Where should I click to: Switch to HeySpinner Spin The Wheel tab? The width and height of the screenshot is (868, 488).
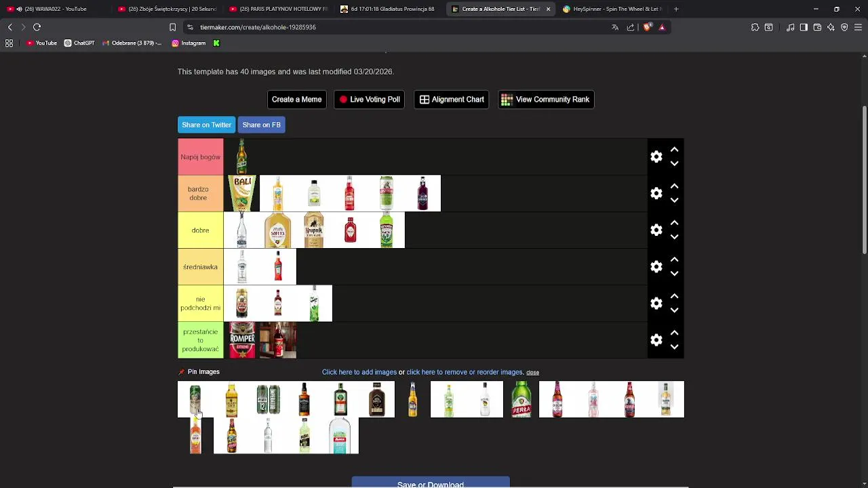612,9
